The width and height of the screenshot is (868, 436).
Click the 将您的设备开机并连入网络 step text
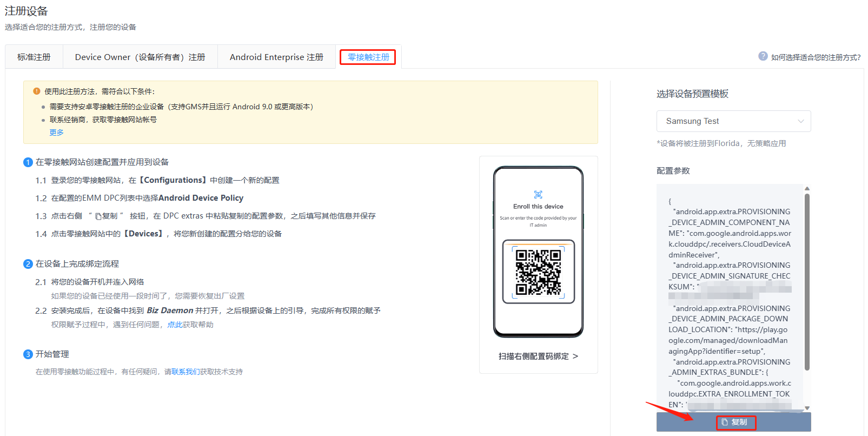click(97, 282)
